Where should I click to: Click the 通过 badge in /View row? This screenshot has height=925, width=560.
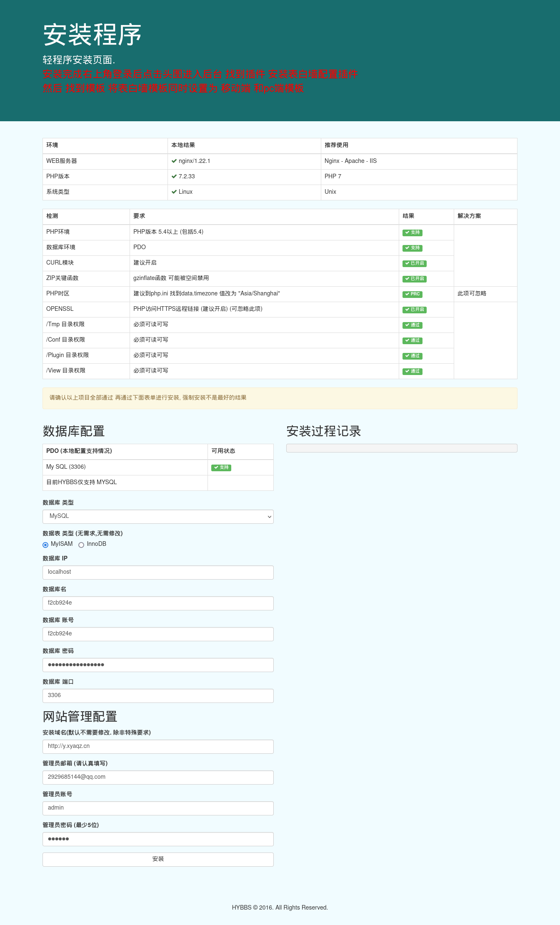412,372
